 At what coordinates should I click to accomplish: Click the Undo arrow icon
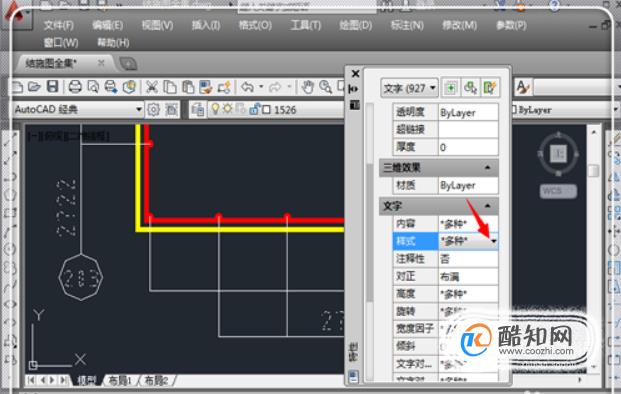click(248, 87)
